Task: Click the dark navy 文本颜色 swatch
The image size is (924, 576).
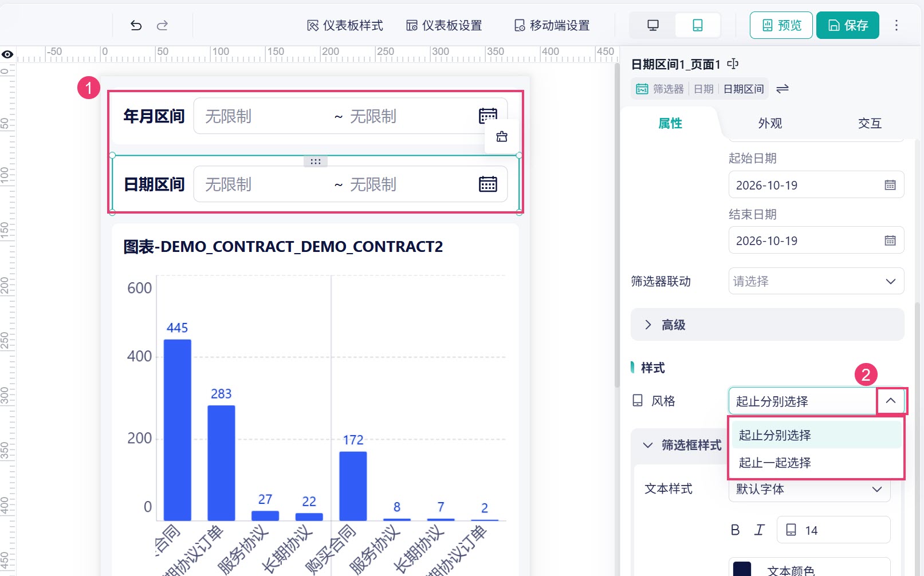Action: (x=742, y=569)
